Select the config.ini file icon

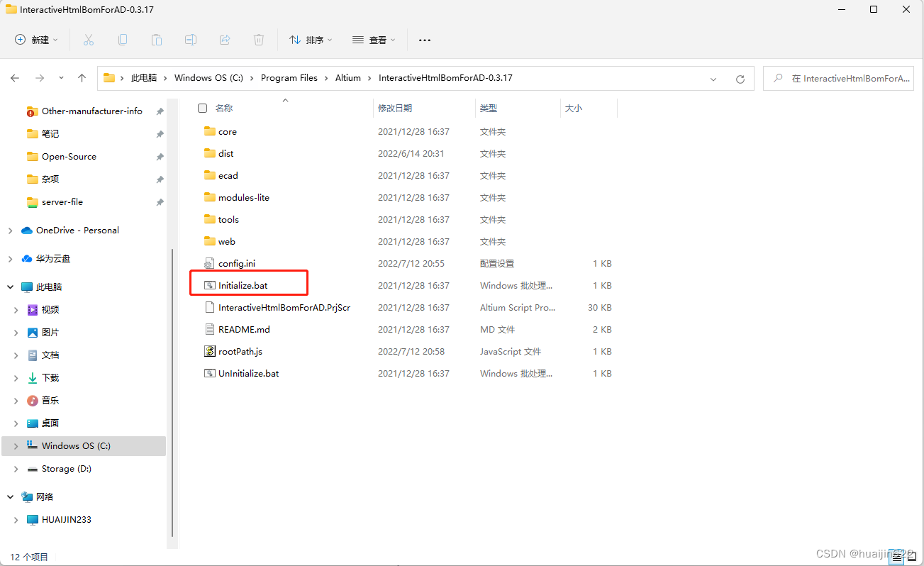click(x=209, y=263)
